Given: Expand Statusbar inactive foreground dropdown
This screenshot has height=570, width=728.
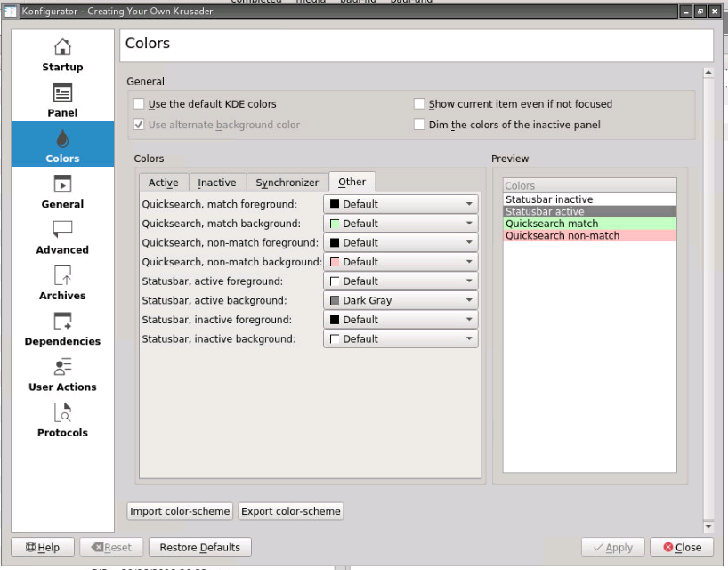Looking at the screenshot, I should [x=400, y=320].
